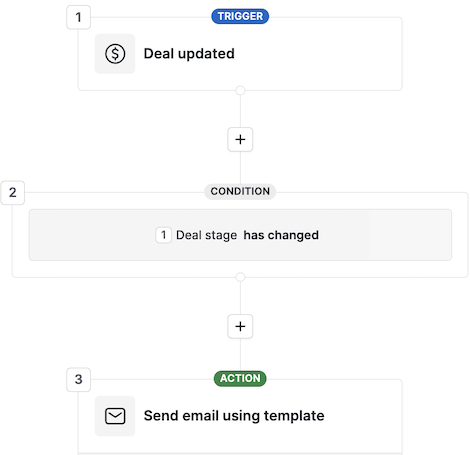Select the gray CONDITION badge

240,191
